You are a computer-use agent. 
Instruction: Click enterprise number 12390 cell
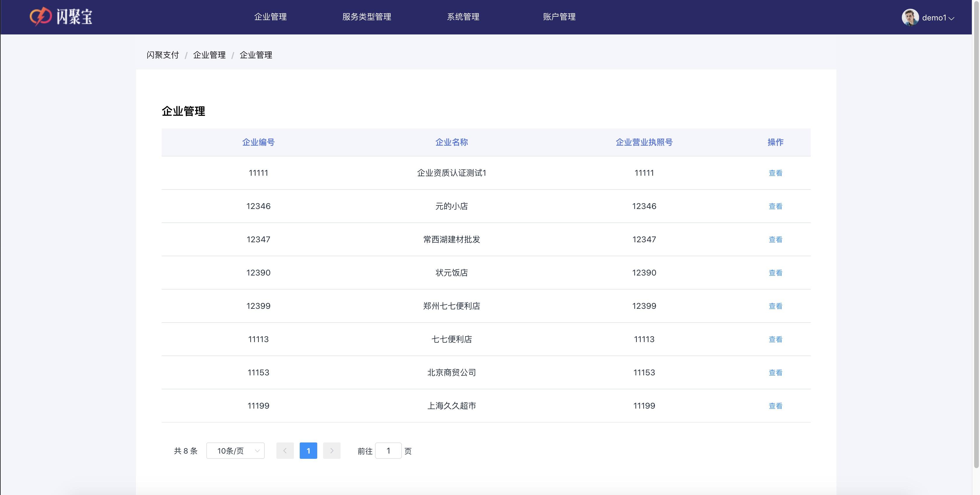click(258, 273)
